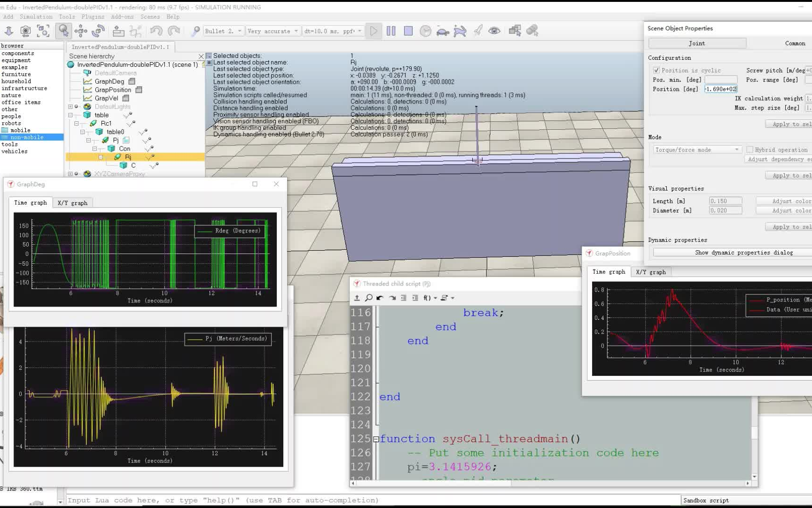Pause the running simulation
This screenshot has height=508, width=812.
tap(391, 31)
